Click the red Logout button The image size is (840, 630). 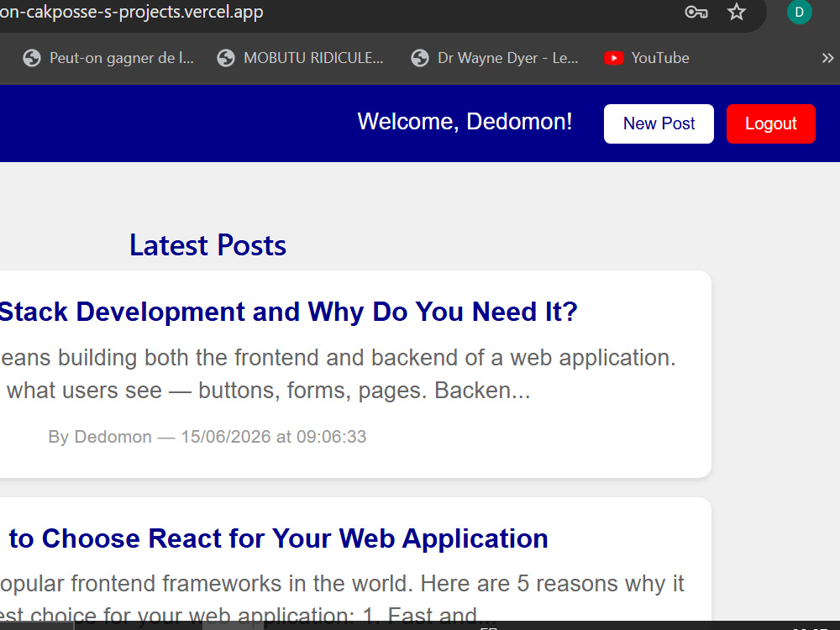pos(771,123)
